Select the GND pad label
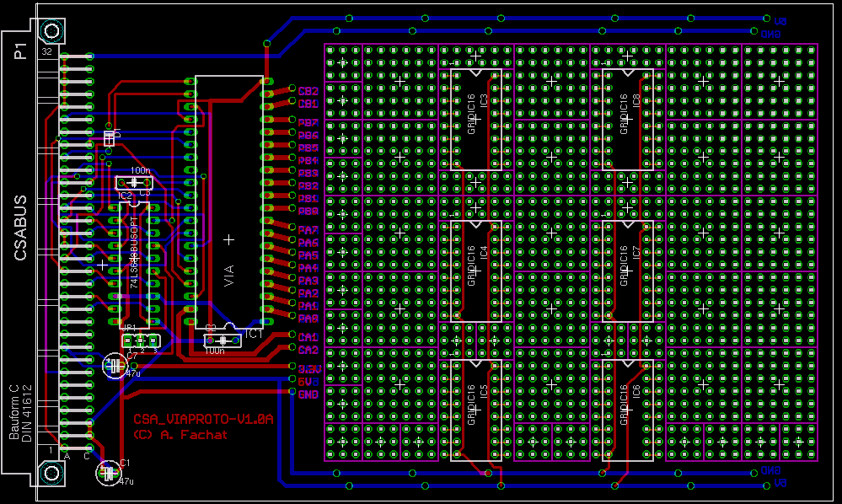 point(308,394)
